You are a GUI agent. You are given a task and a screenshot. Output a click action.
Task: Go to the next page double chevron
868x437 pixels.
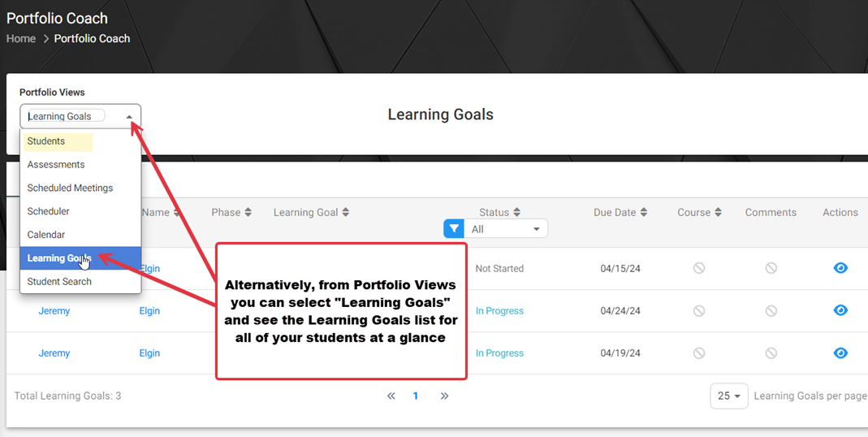coord(444,396)
